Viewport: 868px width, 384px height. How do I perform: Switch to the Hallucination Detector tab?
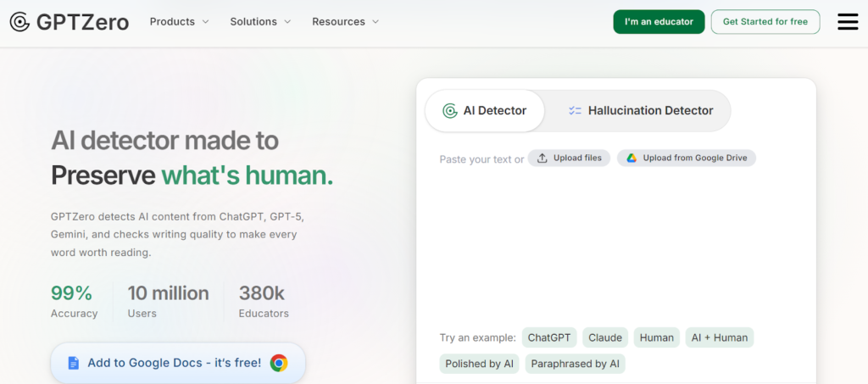coord(641,111)
